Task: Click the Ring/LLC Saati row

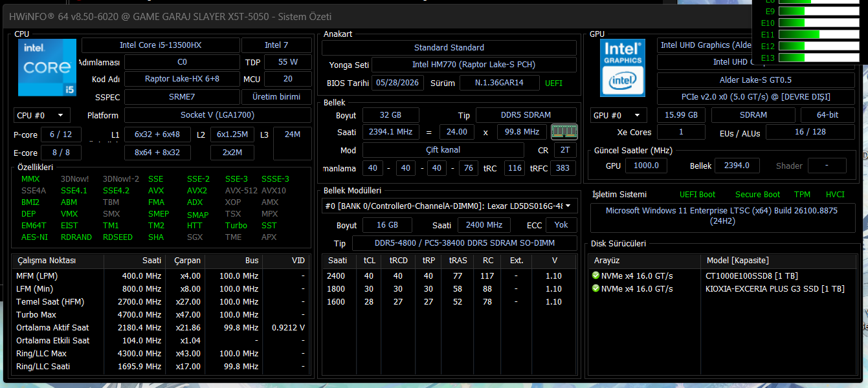Action: (162, 366)
